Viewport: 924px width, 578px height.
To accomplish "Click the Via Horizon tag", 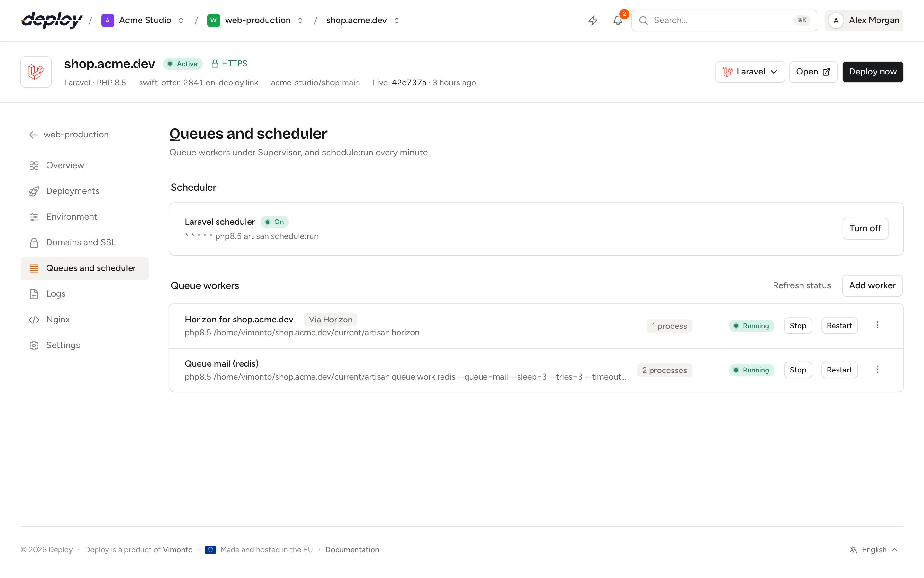I will (330, 320).
